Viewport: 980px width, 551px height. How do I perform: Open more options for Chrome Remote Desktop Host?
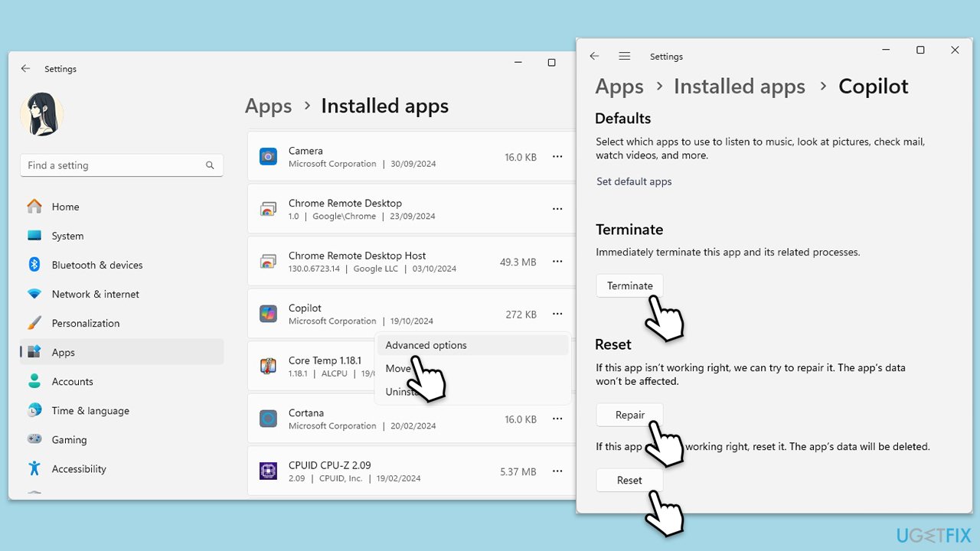click(x=557, y=262)
